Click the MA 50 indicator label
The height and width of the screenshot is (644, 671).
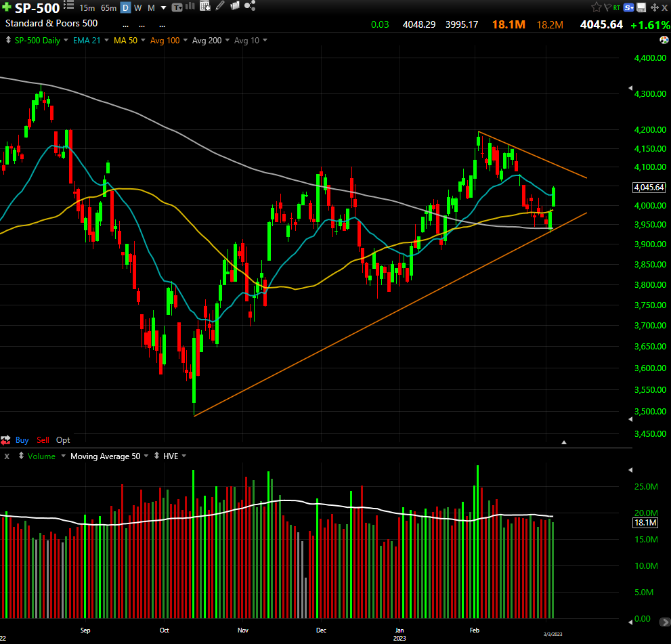125,40
